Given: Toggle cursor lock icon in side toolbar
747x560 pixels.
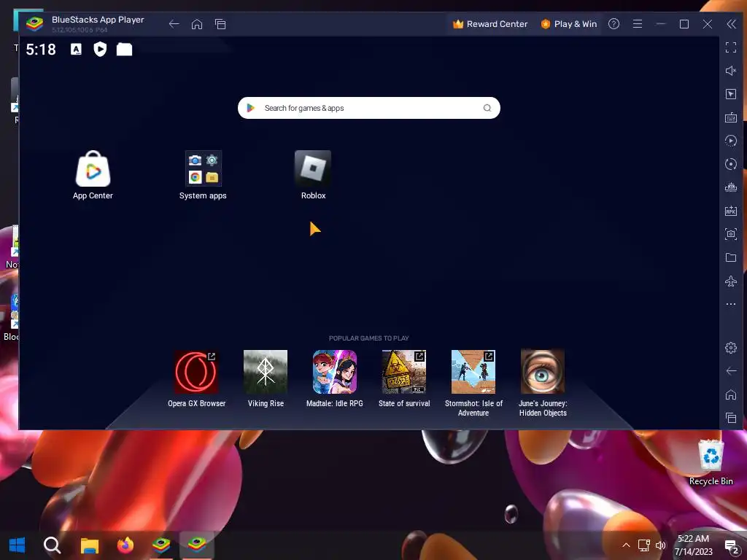Looking at the screenshot, I should point(731,94).
